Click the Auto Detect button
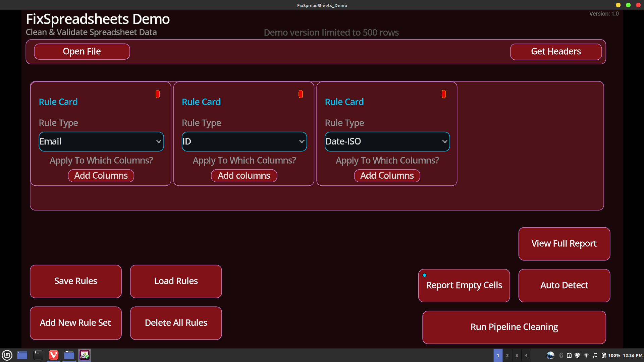The image size is (644, 362). pyautogui.click(x=564, y=285)
